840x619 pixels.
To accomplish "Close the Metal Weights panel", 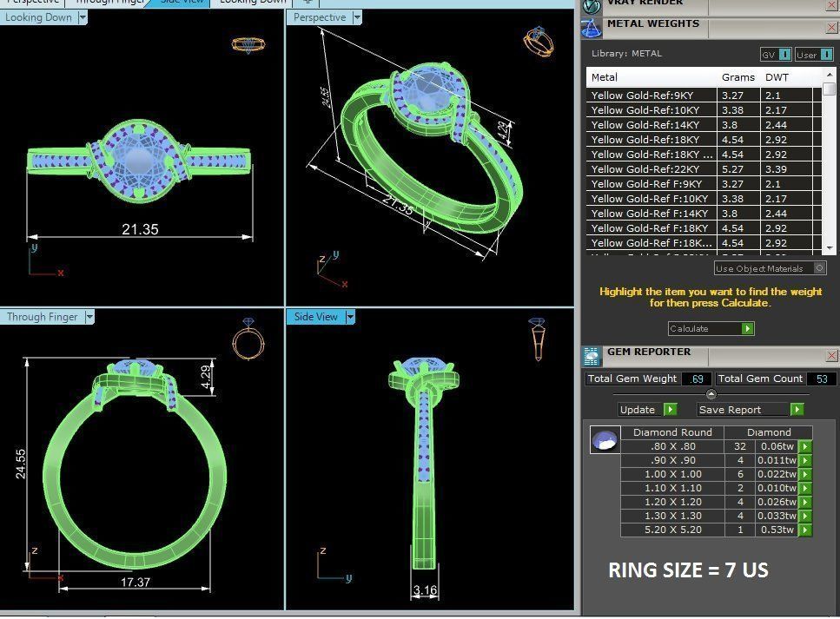I will (832, 27).
